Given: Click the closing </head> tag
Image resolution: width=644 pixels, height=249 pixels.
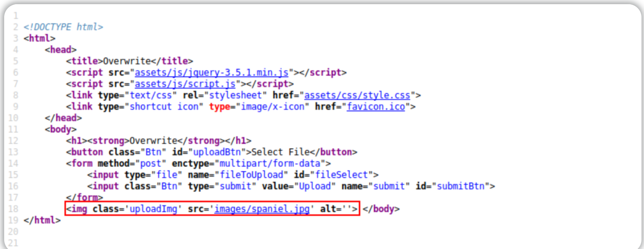Looking at the screenshot, I should click(x=63, y=118).
